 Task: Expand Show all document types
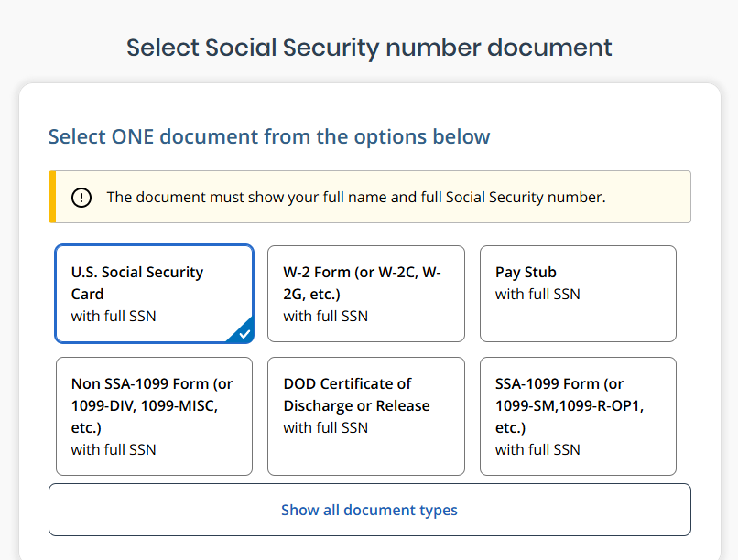pyautogui.click(x=370, y=510)
